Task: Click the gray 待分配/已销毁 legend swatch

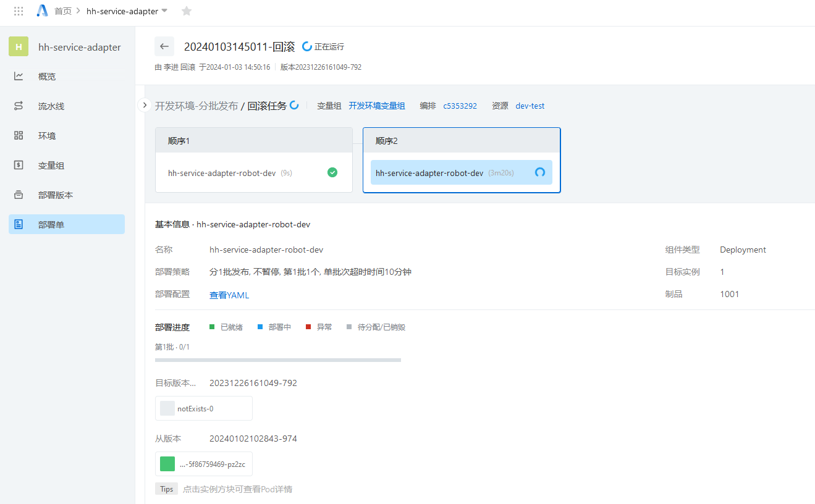Action: tap(349, 327)
